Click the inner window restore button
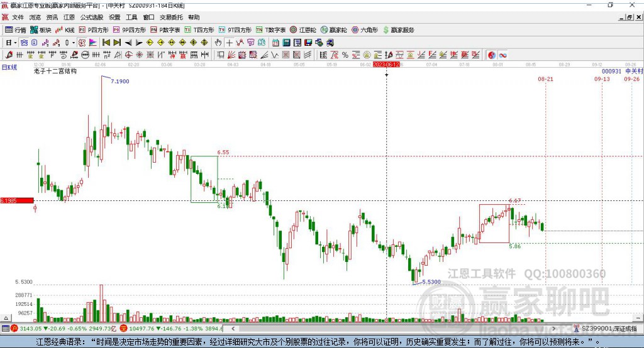This screenshot has width=644, height=348. pos(630,17)
